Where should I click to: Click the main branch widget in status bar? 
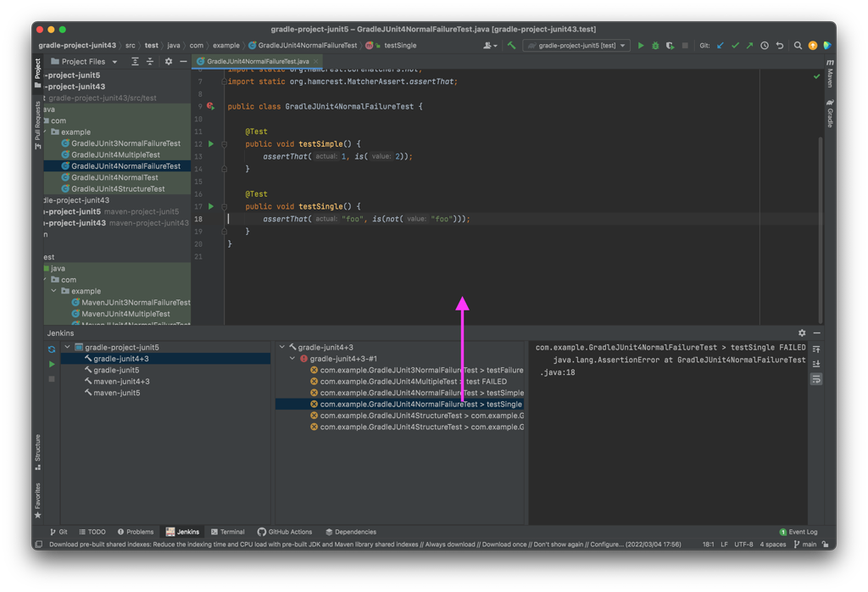pos(805,545)
